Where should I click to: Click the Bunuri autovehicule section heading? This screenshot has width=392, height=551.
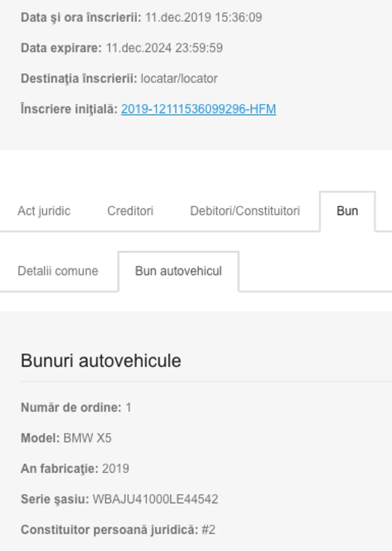point(101,361)
